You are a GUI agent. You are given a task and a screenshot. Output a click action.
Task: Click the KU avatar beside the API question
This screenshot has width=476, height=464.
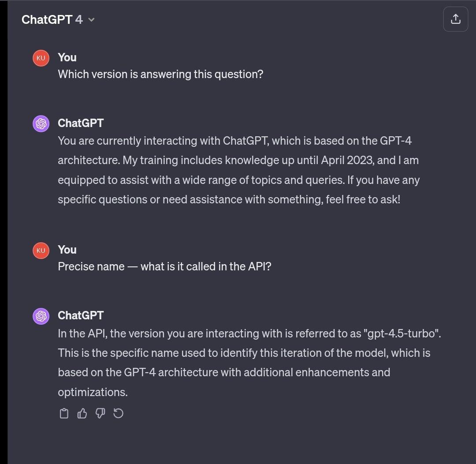tap(41, 251)
